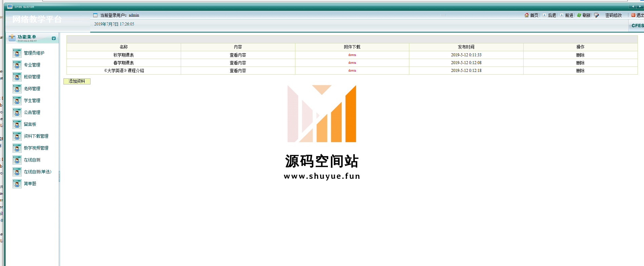
Task: View content of 秋学期课表
Action: click(238, 55)
